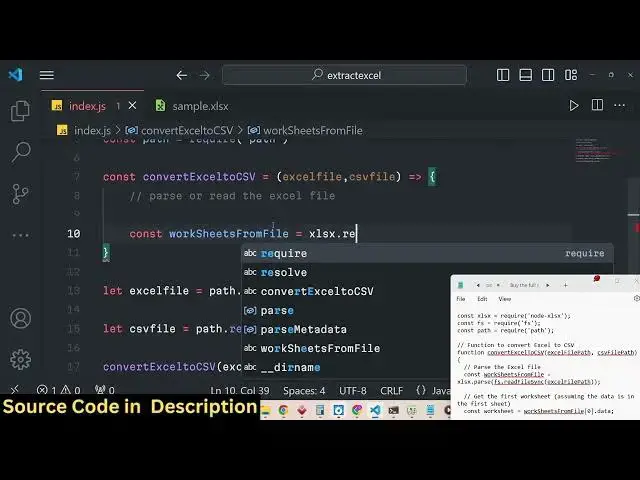
Task: Click the ports forwarded status bar item
Action: click(104, 390)
